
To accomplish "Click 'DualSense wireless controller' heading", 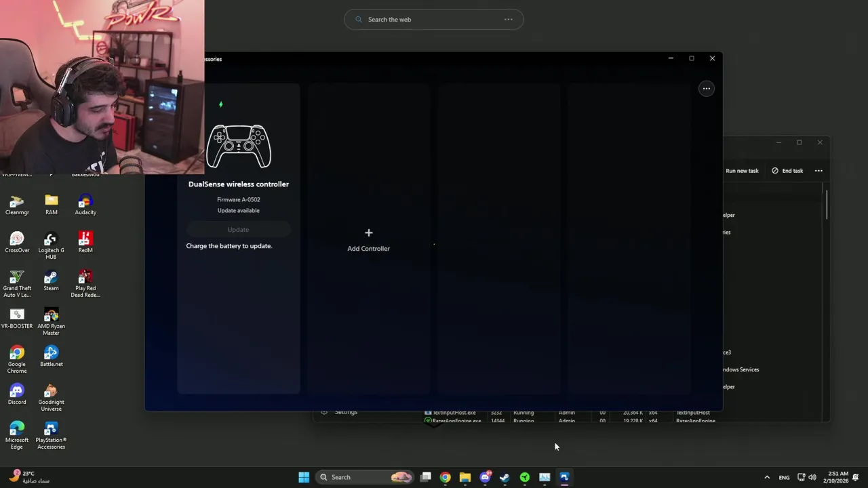I will point(239,184).
